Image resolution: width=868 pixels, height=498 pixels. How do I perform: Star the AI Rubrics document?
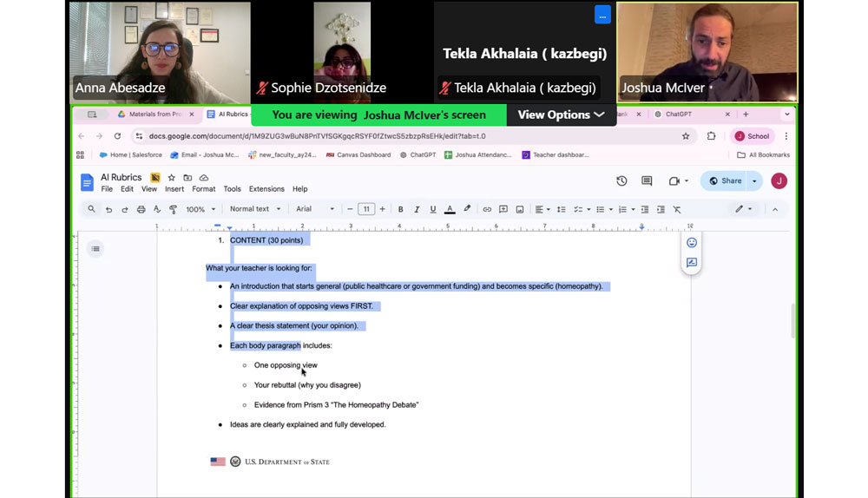[x=171, y=178]
